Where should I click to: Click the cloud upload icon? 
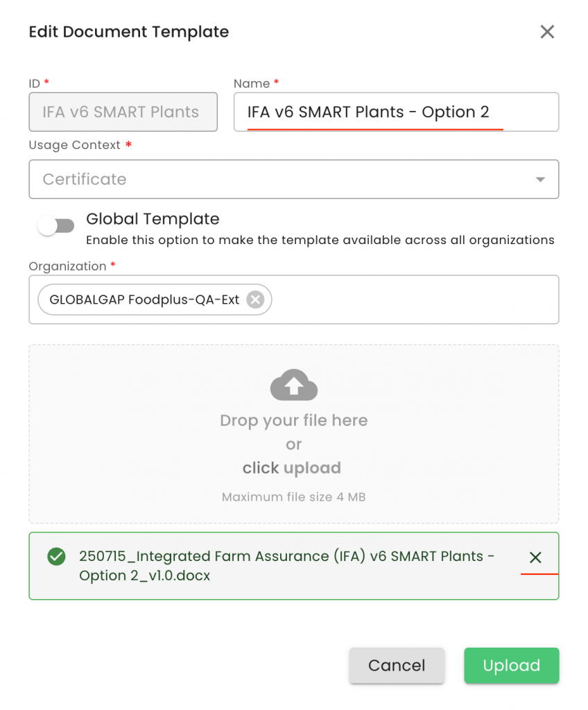coord(293,385)
